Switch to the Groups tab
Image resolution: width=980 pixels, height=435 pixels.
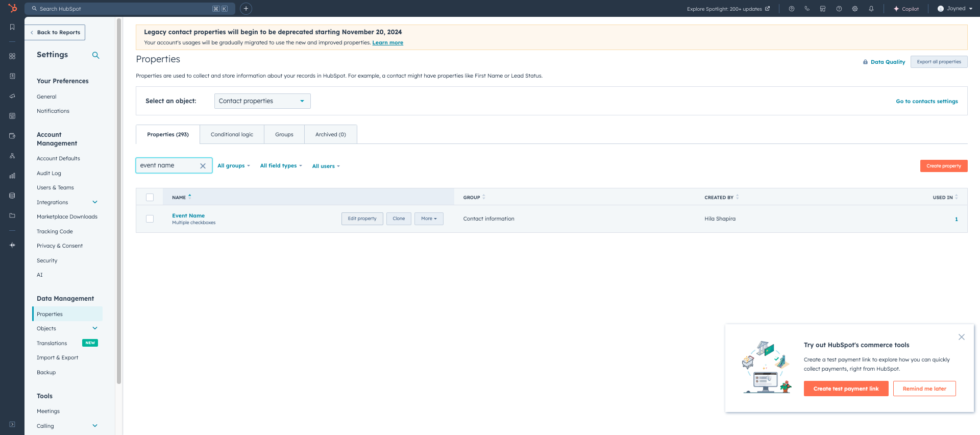pos(284,134)
